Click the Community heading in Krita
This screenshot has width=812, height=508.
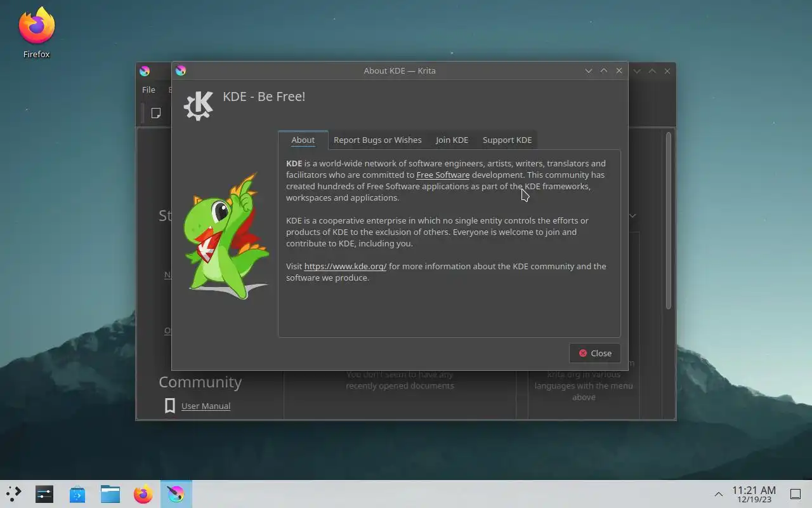coord(200,382)
